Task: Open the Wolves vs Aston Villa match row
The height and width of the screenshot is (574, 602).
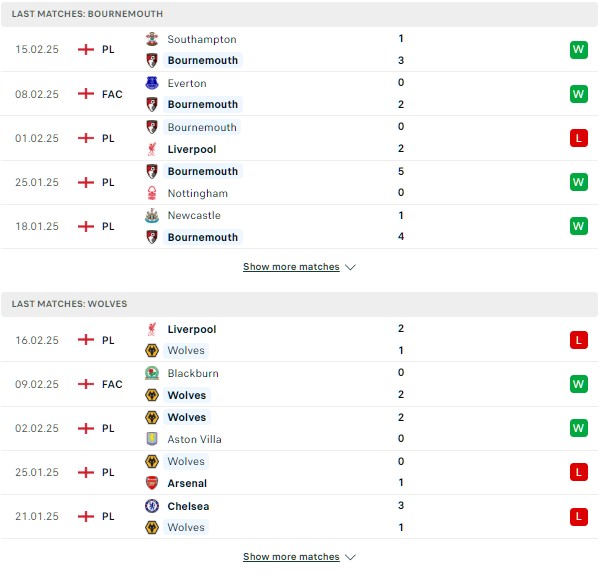Action: click(x=299, y=428)
